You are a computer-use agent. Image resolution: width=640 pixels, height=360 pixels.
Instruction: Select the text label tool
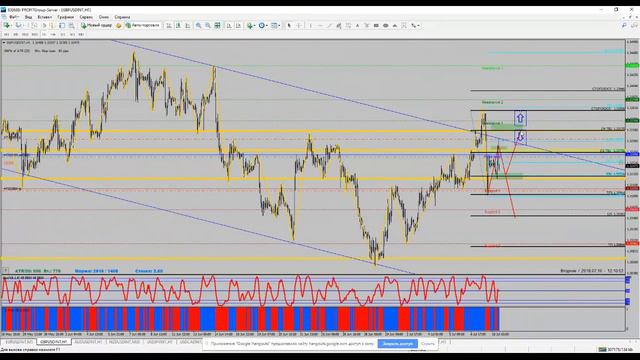point(367,25)
